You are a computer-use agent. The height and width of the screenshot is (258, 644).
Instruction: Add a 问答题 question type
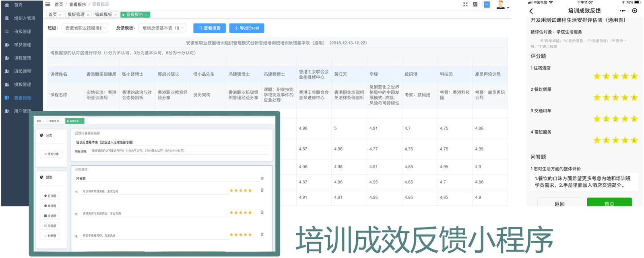click(x=50, y=226)
